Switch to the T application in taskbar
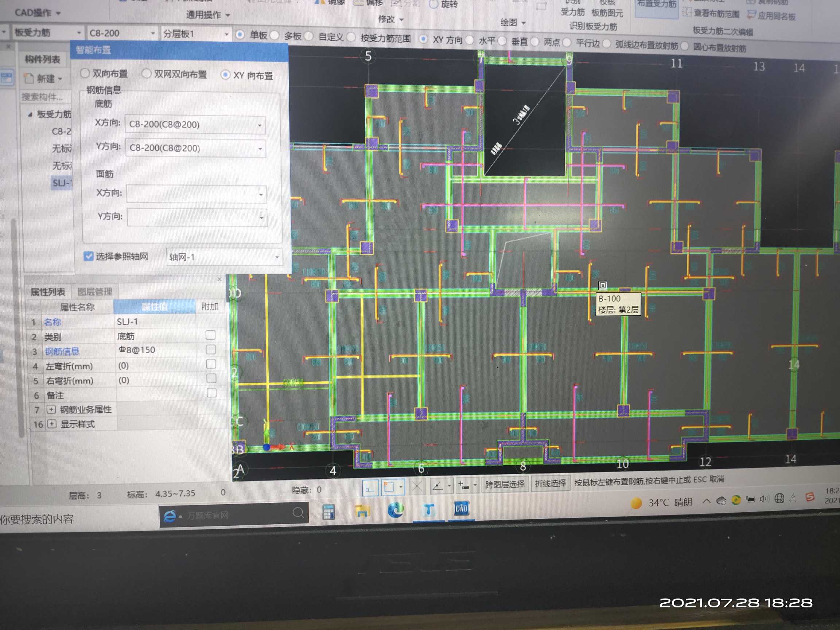Viewport: 840px width, 630px height. click(x=428, y=509)
